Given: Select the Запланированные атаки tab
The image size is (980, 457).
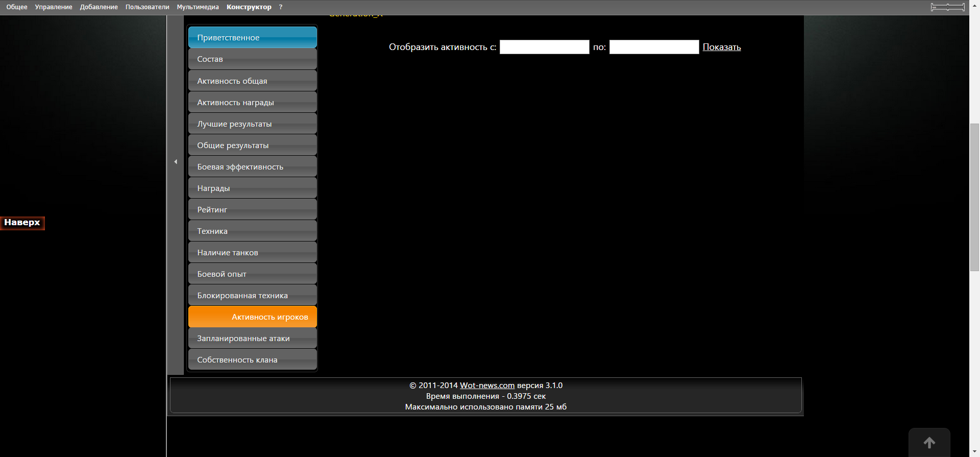Looking at the screenshot, I should 252,339.
